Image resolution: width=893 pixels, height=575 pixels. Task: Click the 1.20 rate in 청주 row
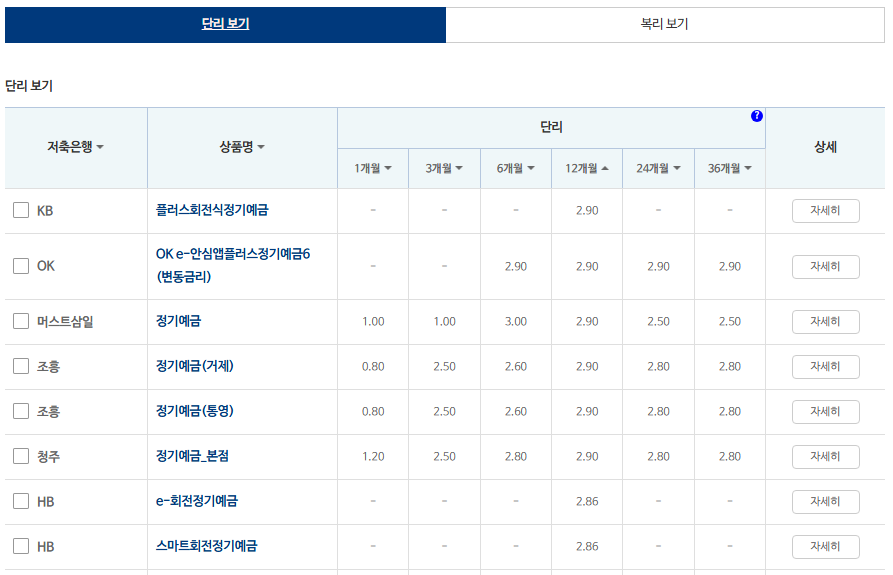point(373,457)
